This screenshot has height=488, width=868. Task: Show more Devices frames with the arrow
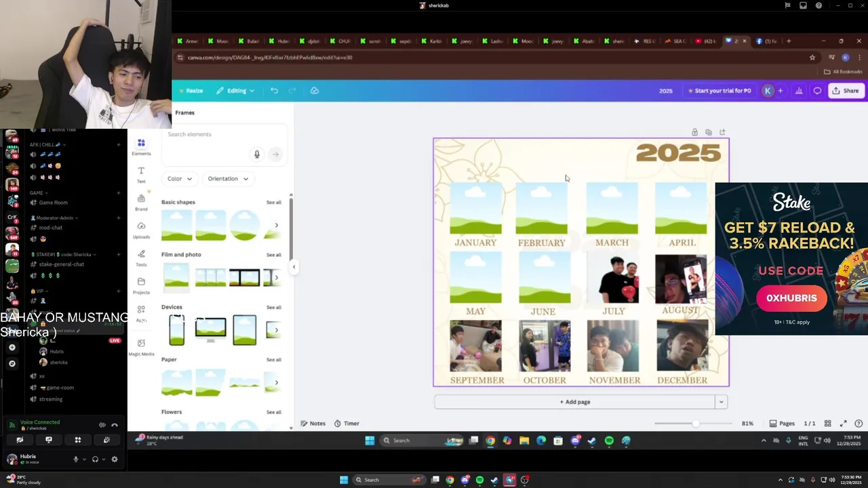click(276, 330)
